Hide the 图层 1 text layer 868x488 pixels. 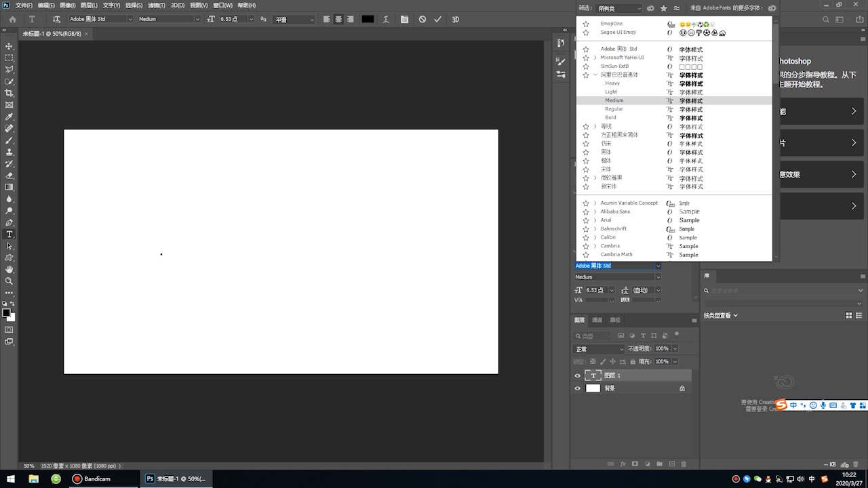click(578, 375)
